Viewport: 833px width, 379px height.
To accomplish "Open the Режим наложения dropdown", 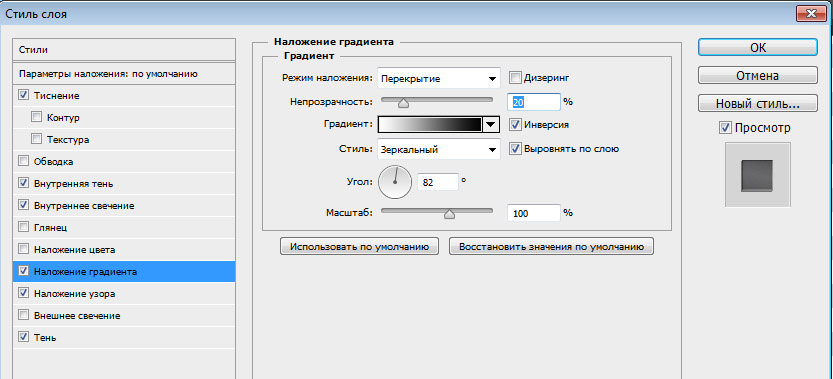I will (x=439, y=79).
